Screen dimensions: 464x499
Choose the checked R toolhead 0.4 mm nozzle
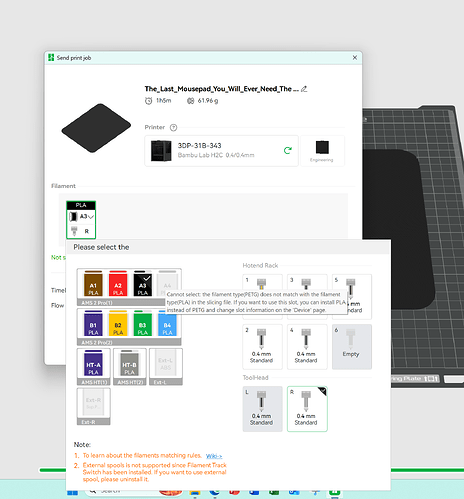(x=307, y=409)
